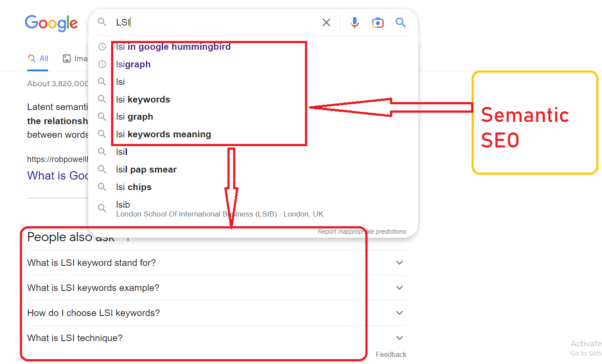Click the Google logo
The height and width of the screenshot is (364, 602).
click(x=51, y=23)
